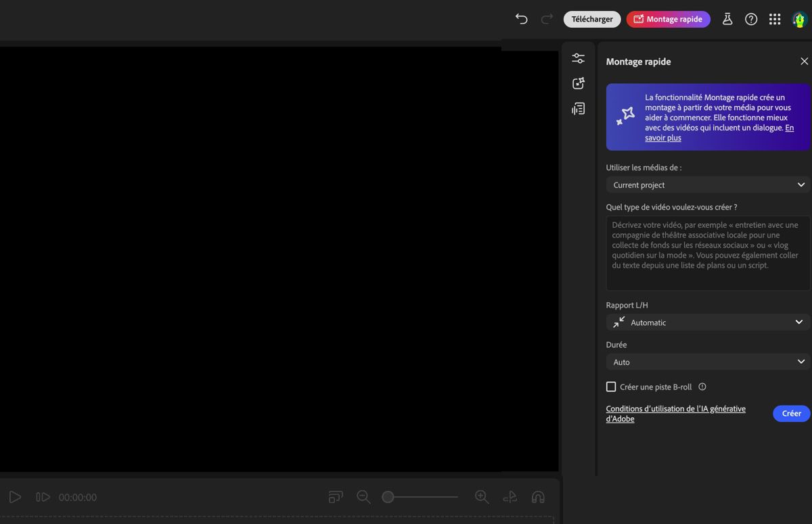Zoom out on the timeline with the magnifier
Viewport: 812px width, 524px height.
click(x=363, y=497)
